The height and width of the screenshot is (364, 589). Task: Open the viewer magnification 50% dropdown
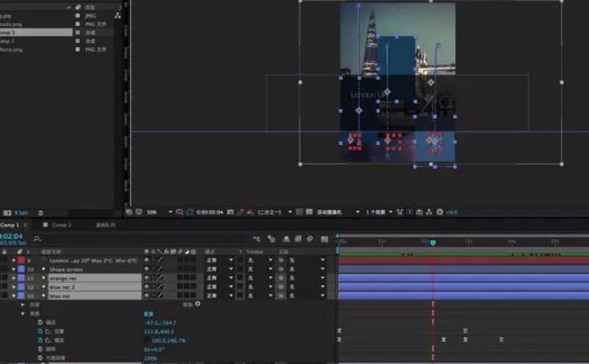[x=159, y=212]
